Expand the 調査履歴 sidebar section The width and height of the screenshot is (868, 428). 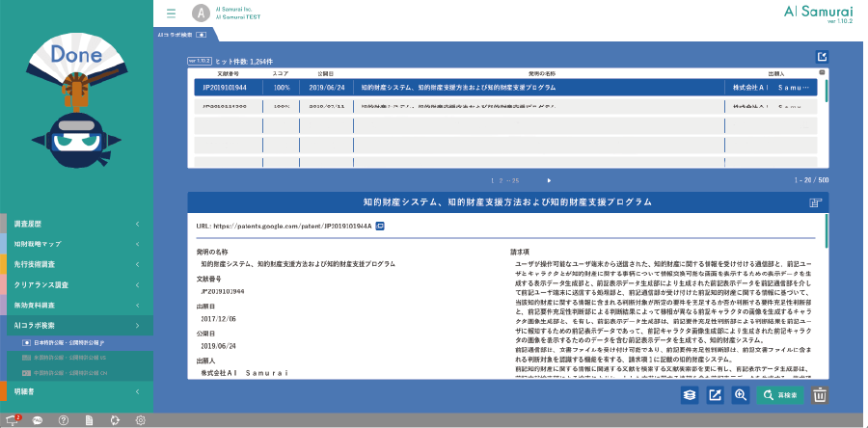tap(75, 224)
